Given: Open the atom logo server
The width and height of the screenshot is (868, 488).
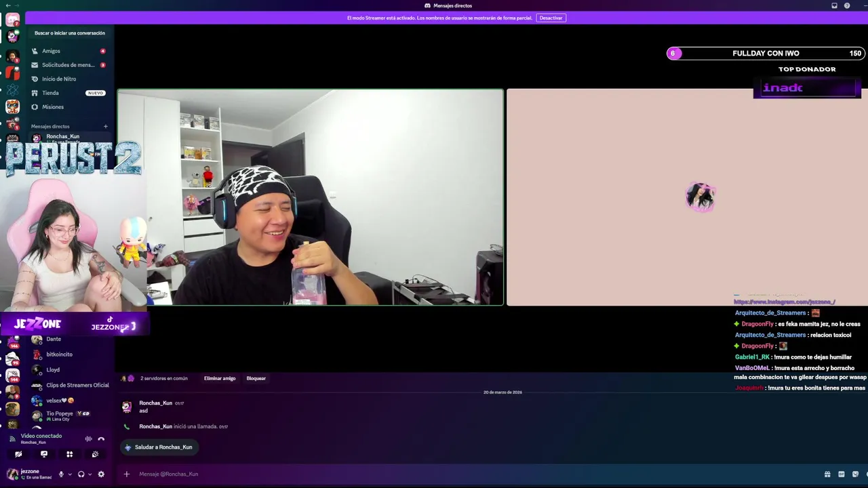Looking at the screenshot, I should pos(12,89).
